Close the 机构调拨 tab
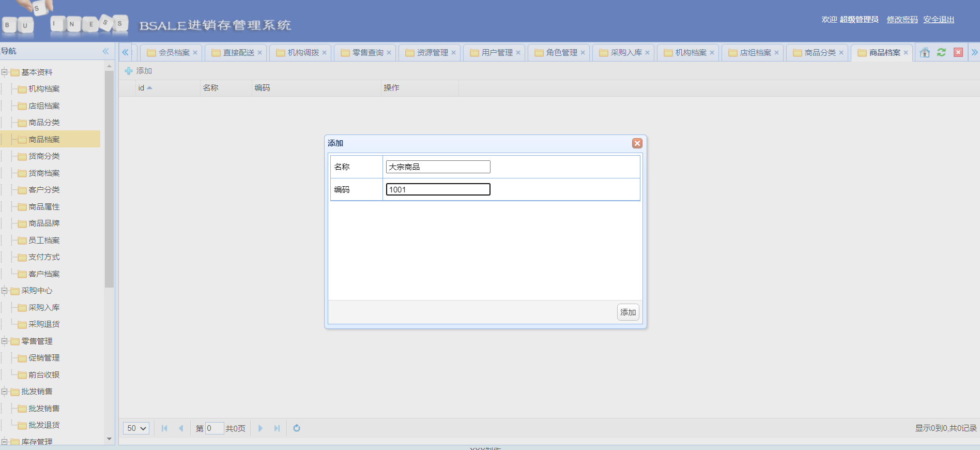Viewport: 980px width, 450px height. (x=324, y=53)
